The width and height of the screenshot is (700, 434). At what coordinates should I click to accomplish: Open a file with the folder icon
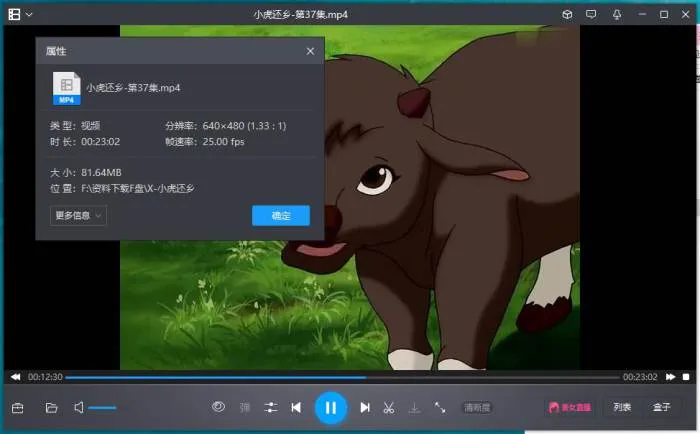(x=51, y=408)
